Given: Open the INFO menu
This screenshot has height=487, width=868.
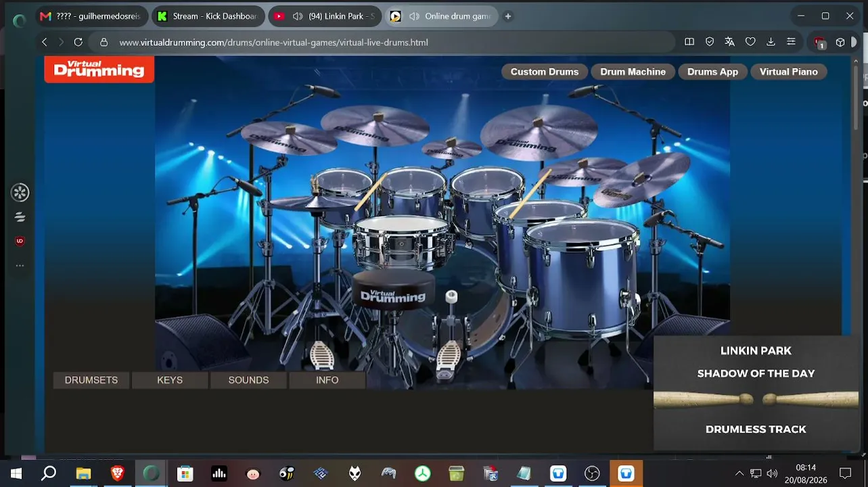Looking at the screenshot, I should 327,380.
